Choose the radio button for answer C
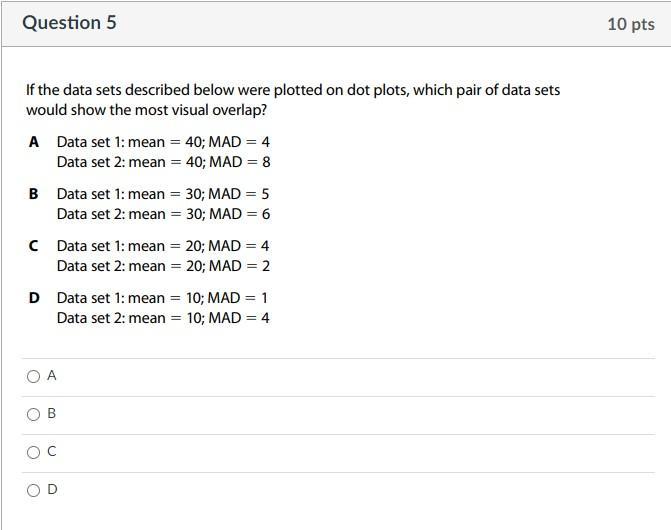The image size is (671, 530). (33, 452)
